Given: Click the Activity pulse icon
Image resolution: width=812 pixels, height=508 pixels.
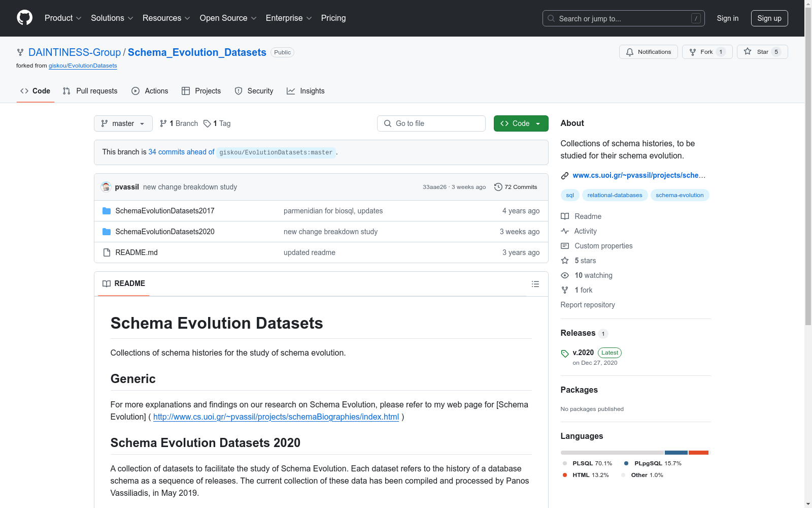Looking at the screenshot, I should coord(565,231).
